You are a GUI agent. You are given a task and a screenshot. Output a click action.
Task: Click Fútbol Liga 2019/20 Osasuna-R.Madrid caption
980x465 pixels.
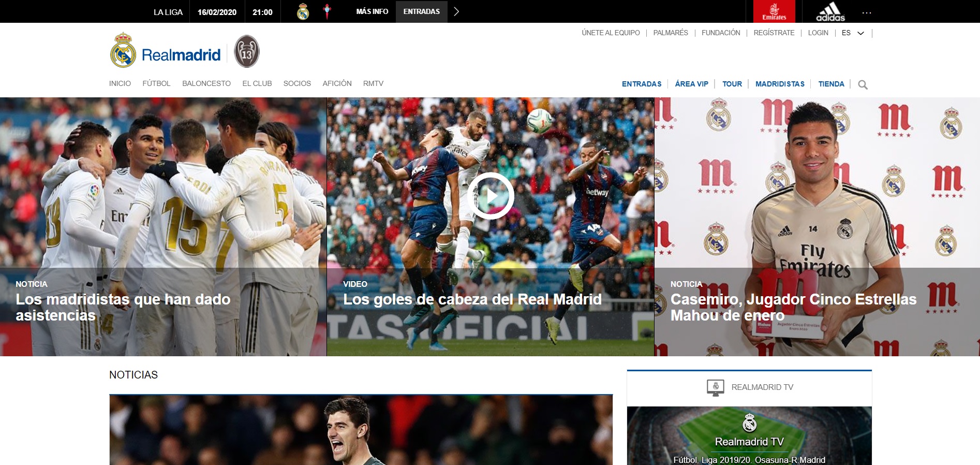tap(749, 460)
